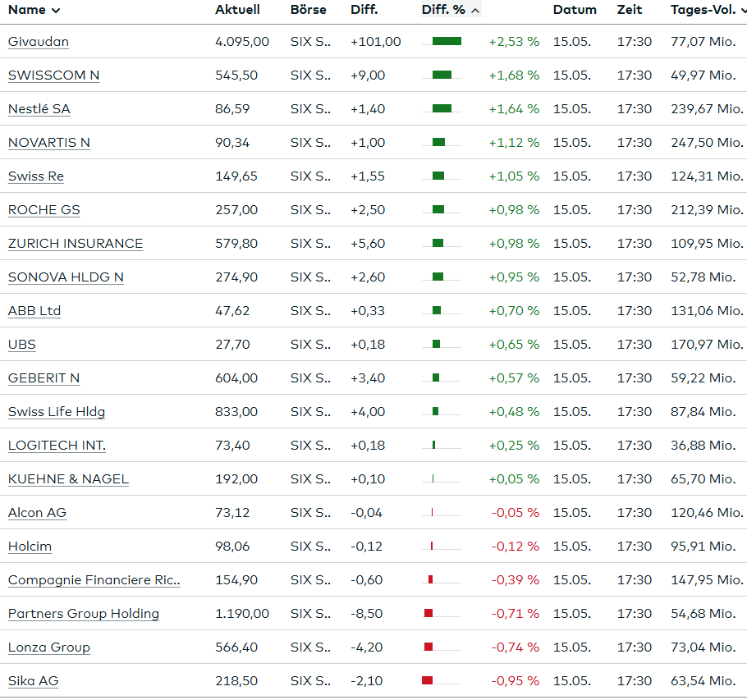Select the +2,53 % value

pos(514,42)
